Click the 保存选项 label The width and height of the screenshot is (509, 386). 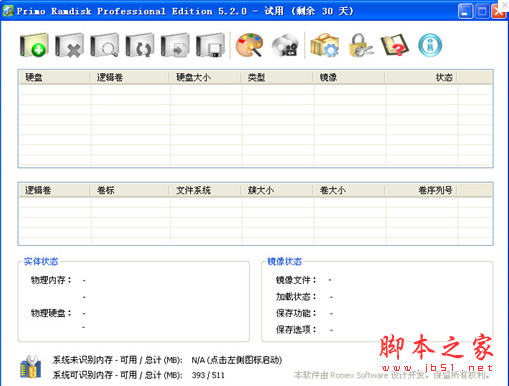click(296, 330)
